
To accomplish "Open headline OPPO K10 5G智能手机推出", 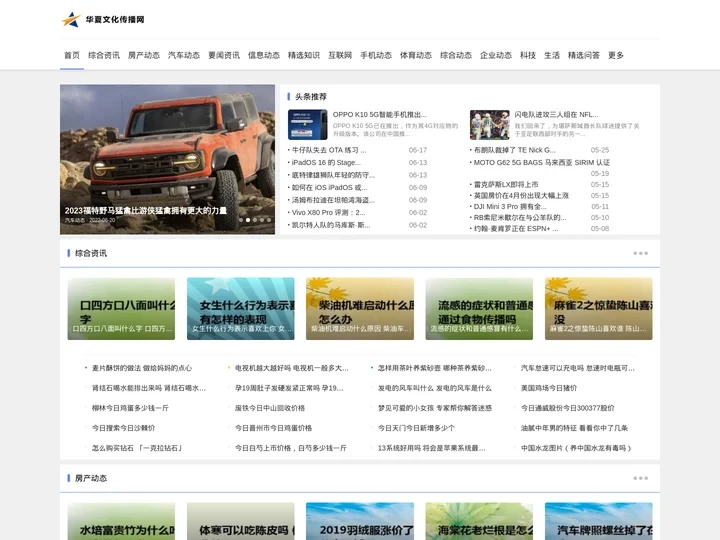I will click(x=379, y=114).
